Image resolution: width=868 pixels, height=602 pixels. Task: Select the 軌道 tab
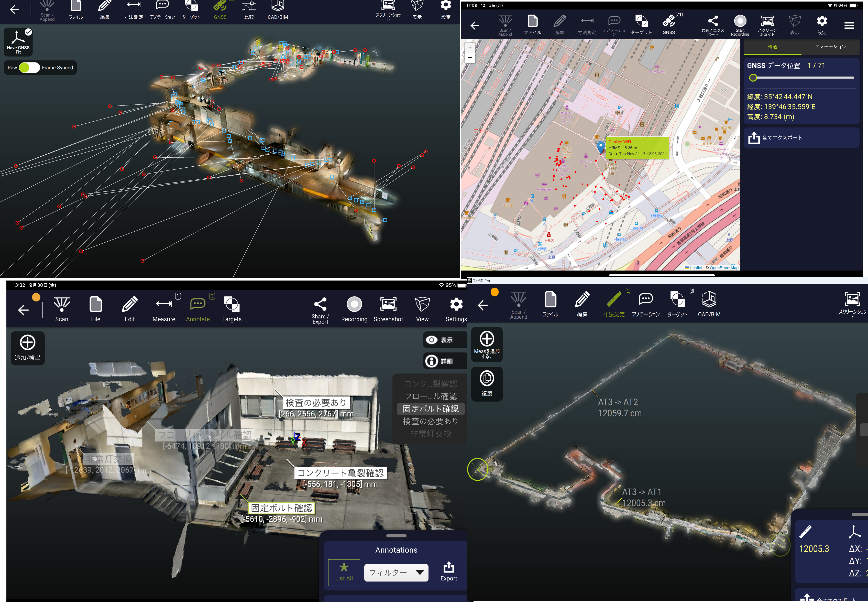(x=772, y=47)
